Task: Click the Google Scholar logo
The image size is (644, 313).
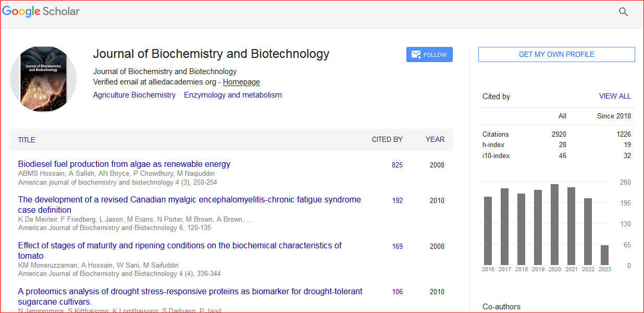Action: tap(41, 11)
